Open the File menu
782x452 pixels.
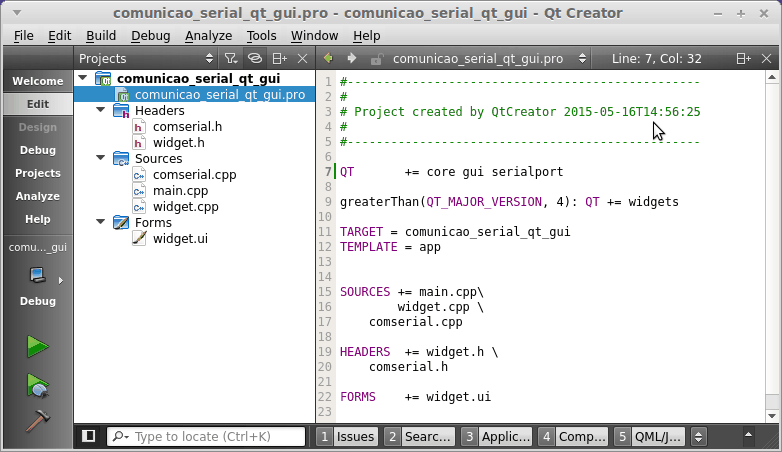[x=23, y=36]
